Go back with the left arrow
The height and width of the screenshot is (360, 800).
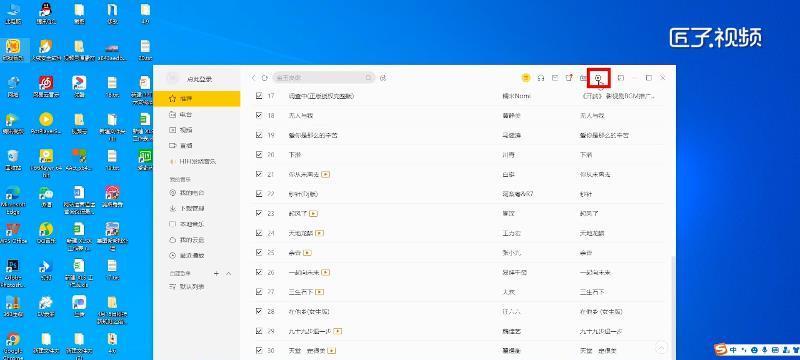(x=253, y=78)
